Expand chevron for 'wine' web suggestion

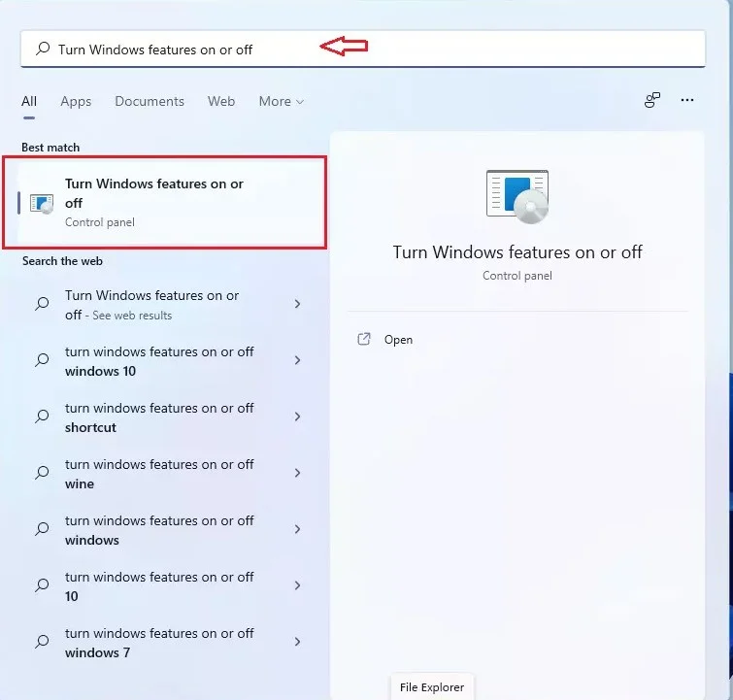pyautogui.click(x=297, y=473)
